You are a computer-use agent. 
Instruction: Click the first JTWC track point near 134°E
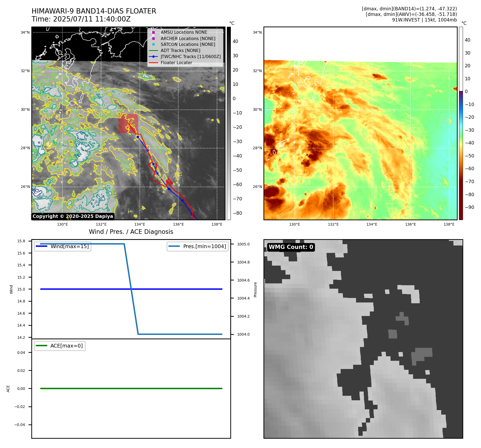[138, 137]
